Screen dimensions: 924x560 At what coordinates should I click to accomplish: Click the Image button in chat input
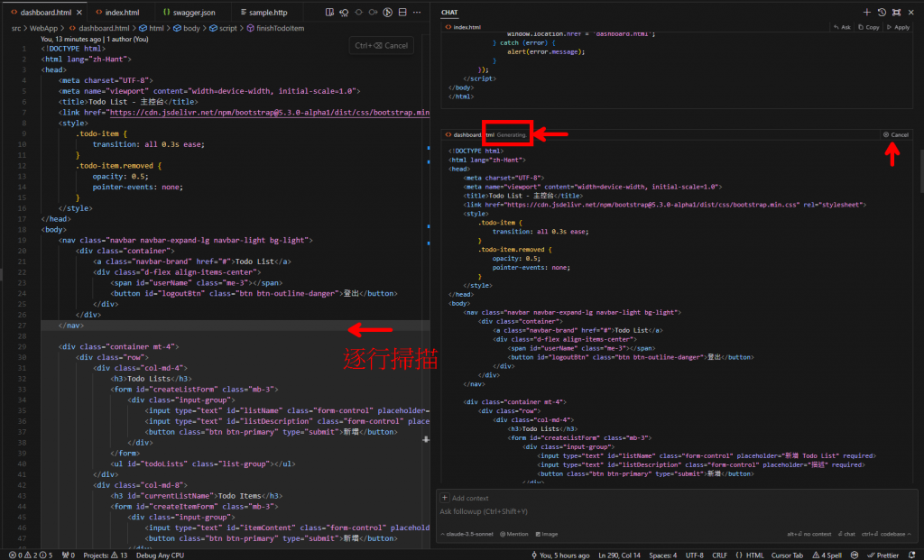tap(547, 535)
